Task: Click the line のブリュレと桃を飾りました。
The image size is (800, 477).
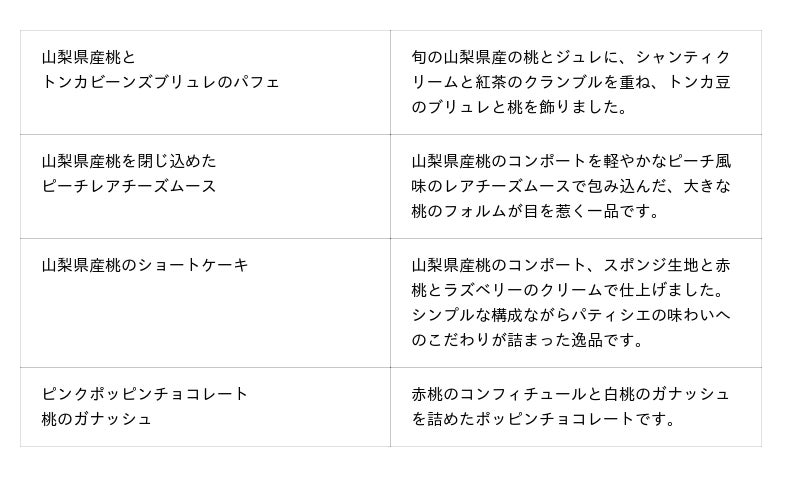Action: click(519, 107)
